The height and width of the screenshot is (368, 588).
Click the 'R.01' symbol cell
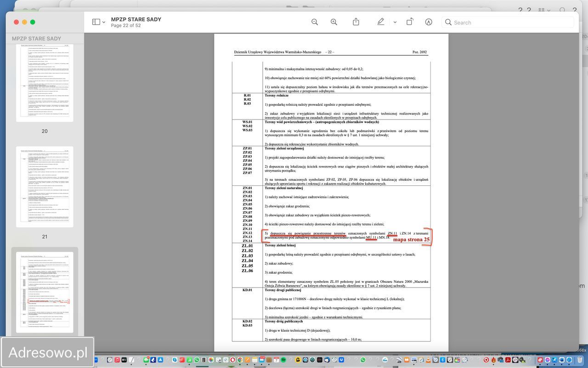coord(247,96)
